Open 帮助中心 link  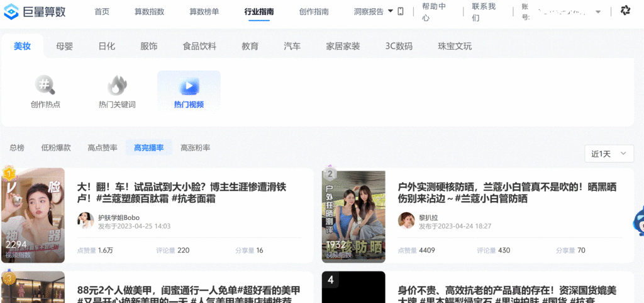tap(434, 12)
